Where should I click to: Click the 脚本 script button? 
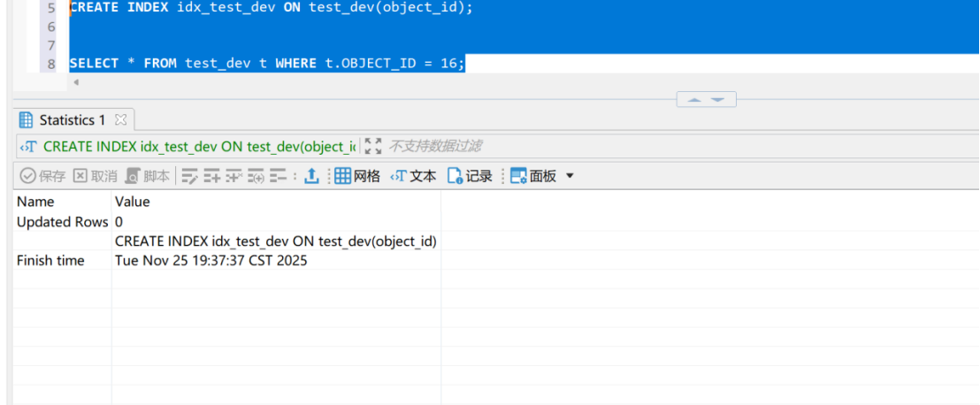[x=148, y=176]
